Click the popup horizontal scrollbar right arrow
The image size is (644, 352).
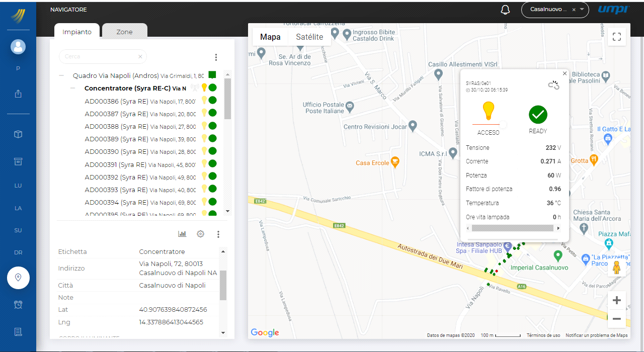[558, 228]
